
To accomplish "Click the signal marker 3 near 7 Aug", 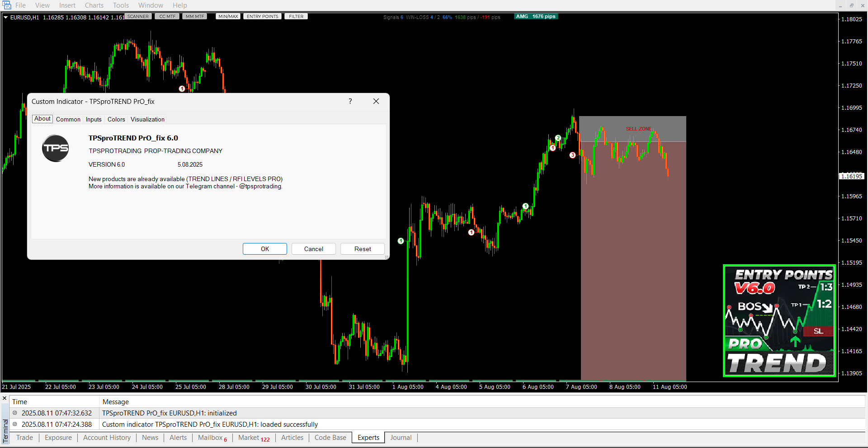I will click(572, 155).
